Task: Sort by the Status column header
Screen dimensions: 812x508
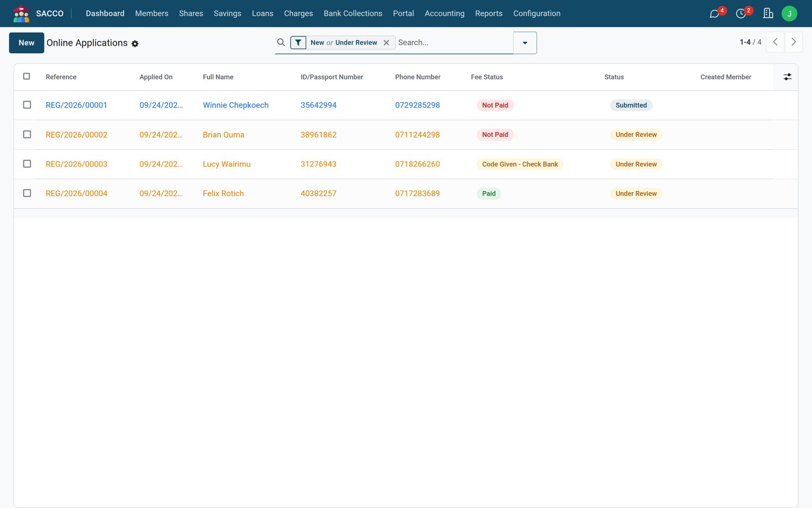Action: [x=614, y=77]
